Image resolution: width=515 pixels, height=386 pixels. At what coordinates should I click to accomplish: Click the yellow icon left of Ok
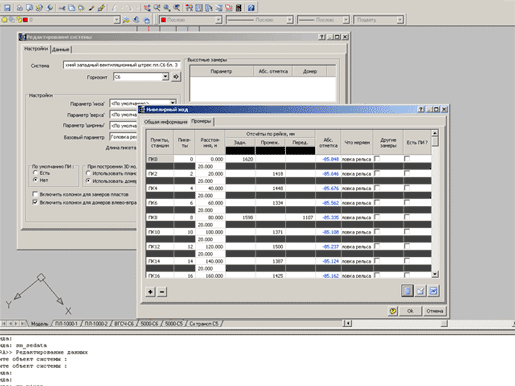[393, 311]
